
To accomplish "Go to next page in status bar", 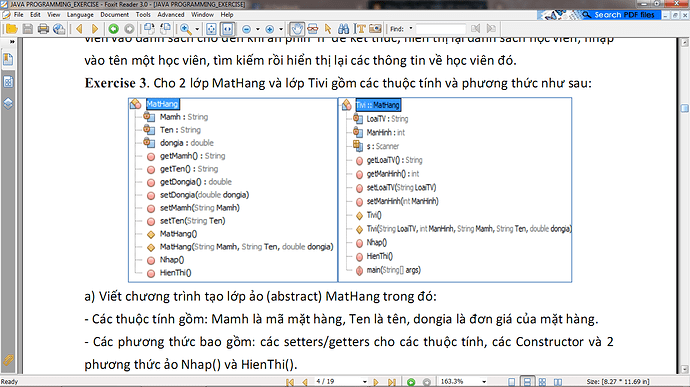I will click(376, 382).
